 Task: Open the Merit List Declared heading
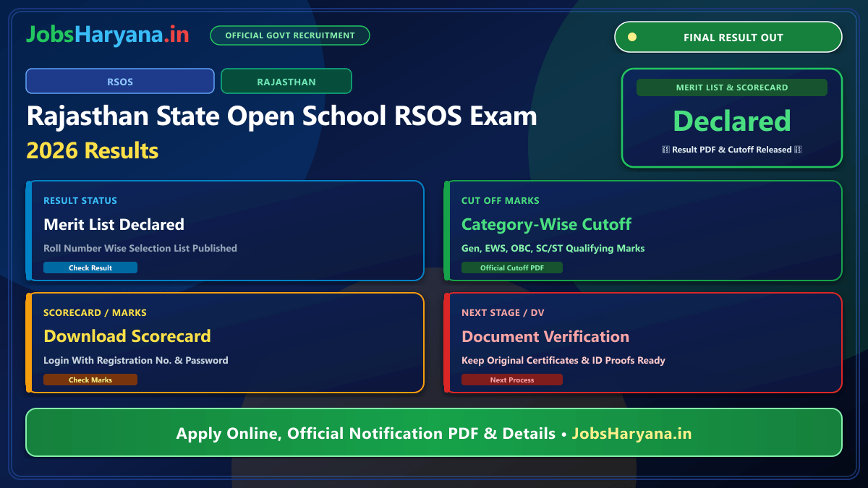[x=114, y=224]
